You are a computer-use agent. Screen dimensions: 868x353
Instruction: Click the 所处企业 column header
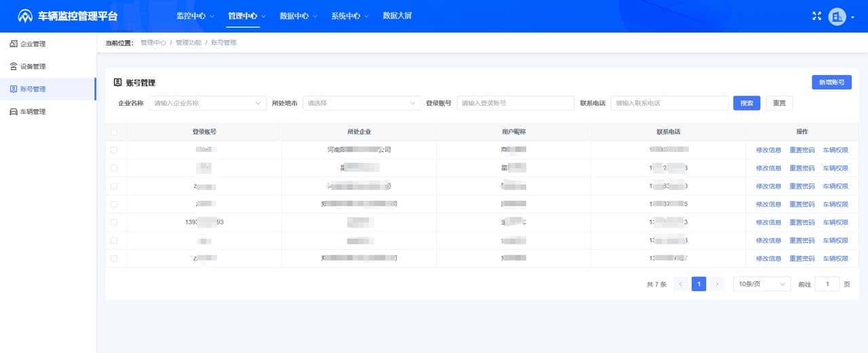(x=359, y=132)
